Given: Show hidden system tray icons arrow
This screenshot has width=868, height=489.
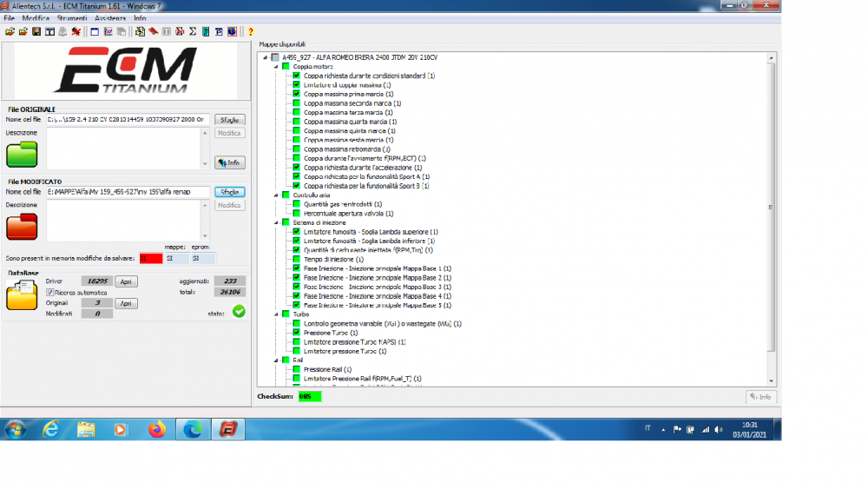Looking at the screenshot, I should click(x=663, y=429).
